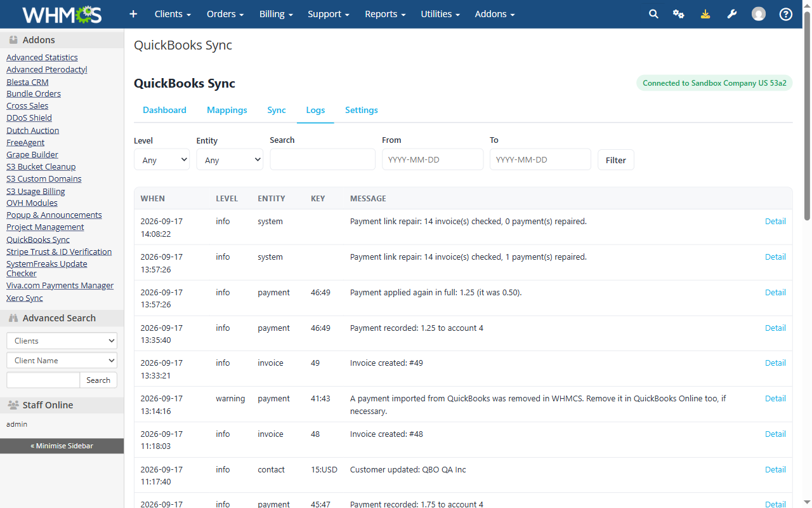Image resolution: width=812 pixels, height=508 pixels.
Task: Open Advanced Statistics addon link
Action: tap(42, 57)
